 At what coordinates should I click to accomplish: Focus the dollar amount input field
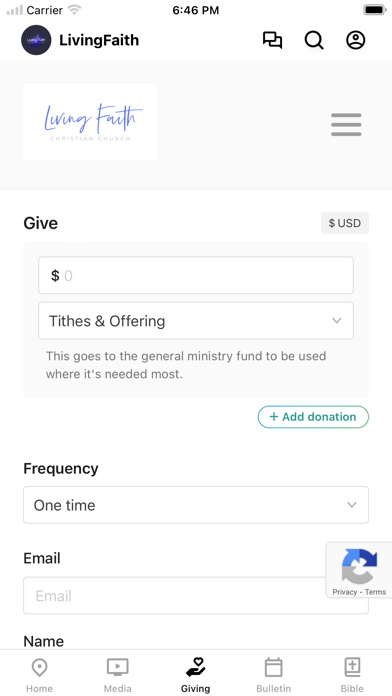196,275
